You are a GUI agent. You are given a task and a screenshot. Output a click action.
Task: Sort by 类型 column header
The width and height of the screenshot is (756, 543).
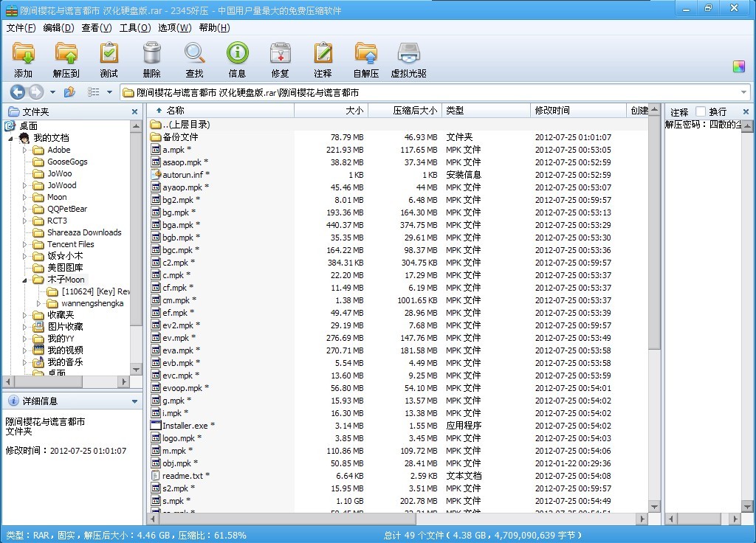tap(486, 111)
